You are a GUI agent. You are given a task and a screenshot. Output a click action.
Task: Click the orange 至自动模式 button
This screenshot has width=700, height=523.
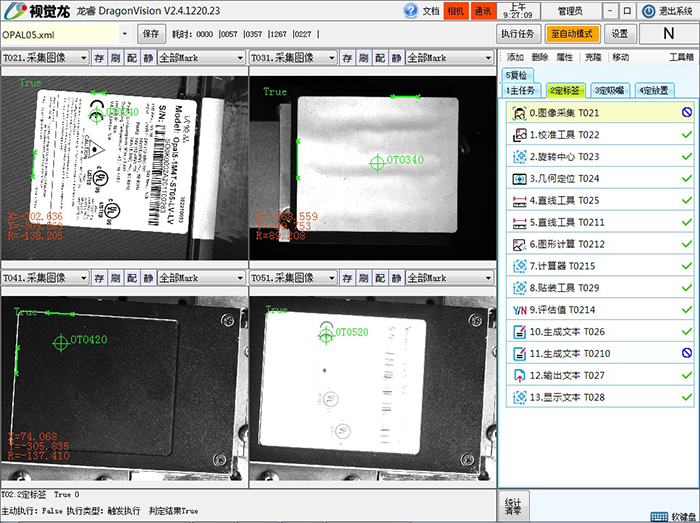click(x=576, y=33)
